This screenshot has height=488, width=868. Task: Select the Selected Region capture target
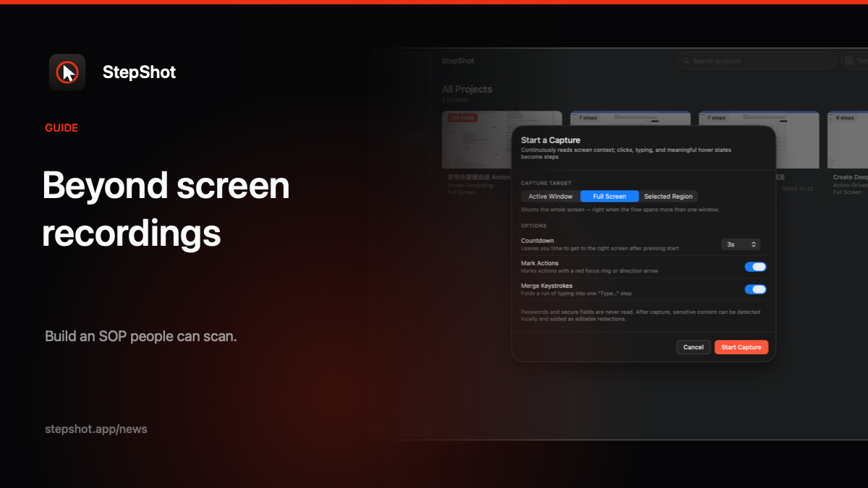(668, 196)
